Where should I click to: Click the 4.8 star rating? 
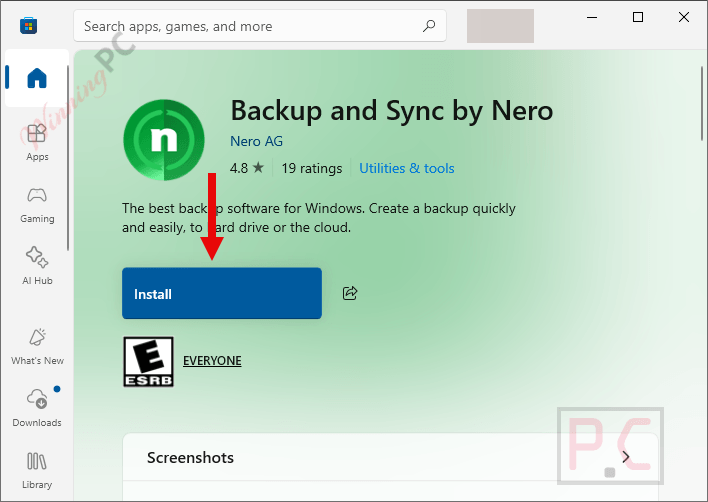[x=247, y=168]
